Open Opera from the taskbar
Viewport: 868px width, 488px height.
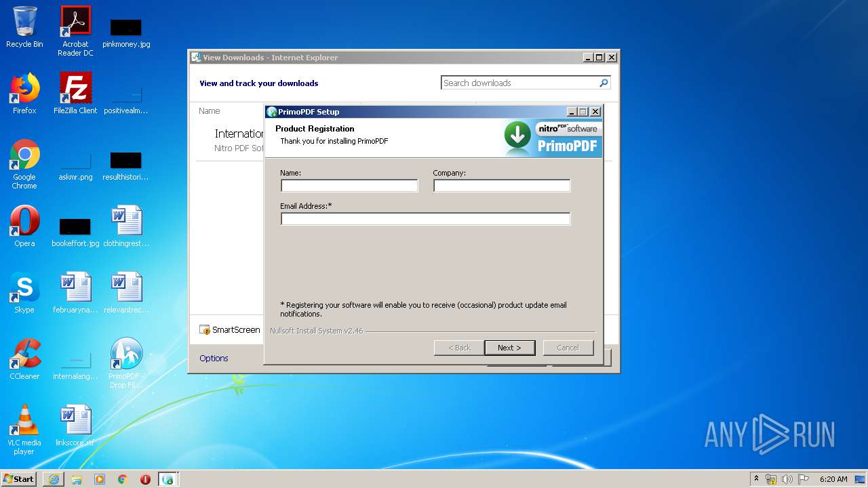click(145, 479)
